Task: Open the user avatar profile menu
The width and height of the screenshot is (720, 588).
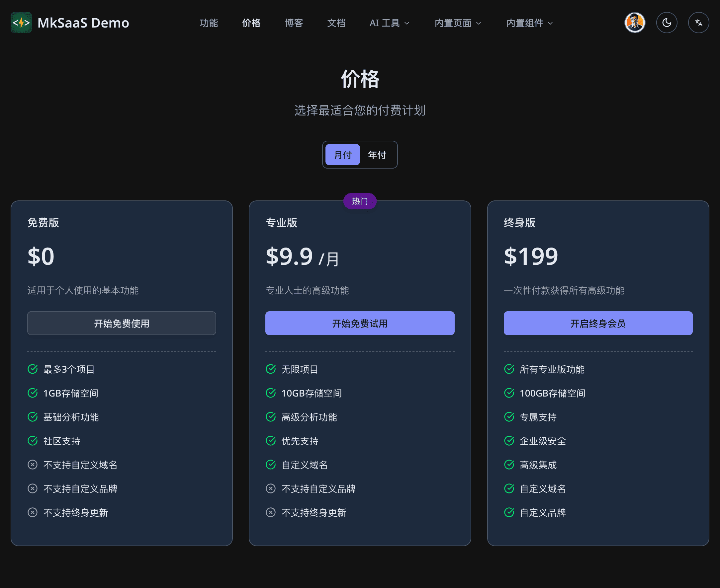Action: tap(635, 23)
